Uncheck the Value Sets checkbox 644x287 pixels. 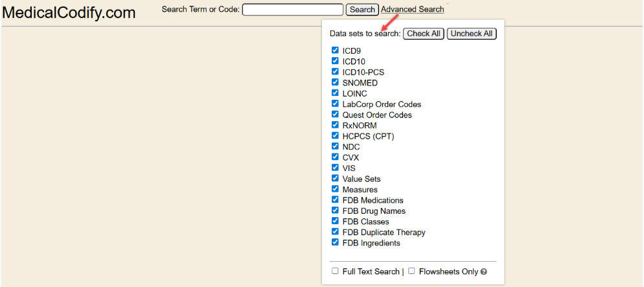pyautogui.click(x=335, y=178)
